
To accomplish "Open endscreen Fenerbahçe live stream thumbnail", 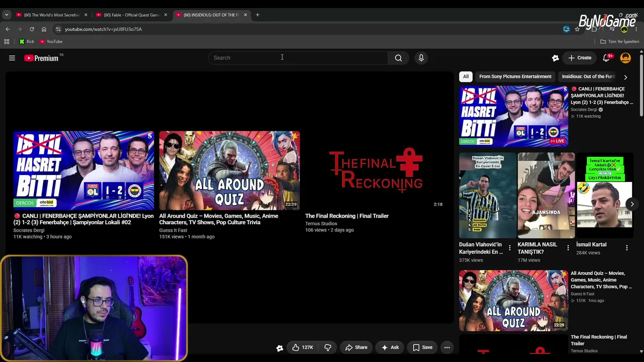I will click(84, 170).
